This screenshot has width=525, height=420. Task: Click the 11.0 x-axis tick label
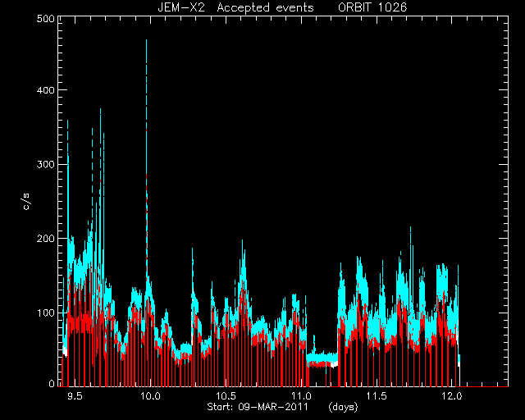[302, 396]
